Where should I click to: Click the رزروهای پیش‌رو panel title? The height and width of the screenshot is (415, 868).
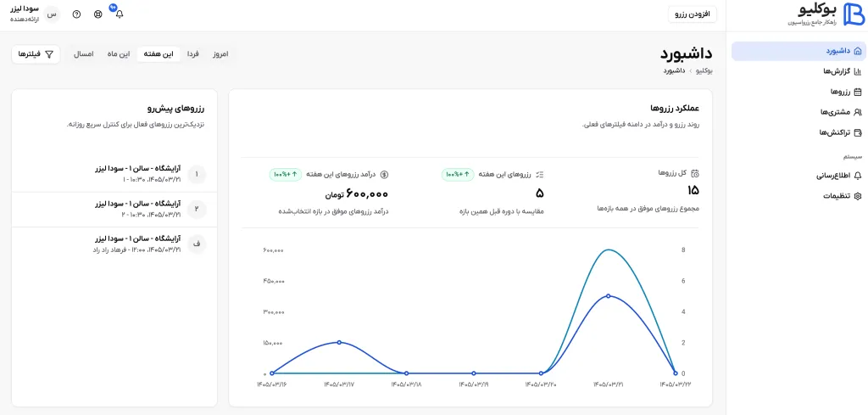(x=176, y=108)
